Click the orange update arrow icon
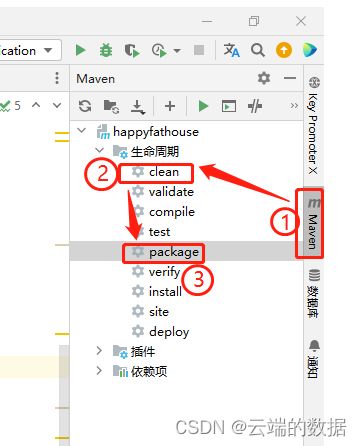The image size is (362, 446). (284, 51)
